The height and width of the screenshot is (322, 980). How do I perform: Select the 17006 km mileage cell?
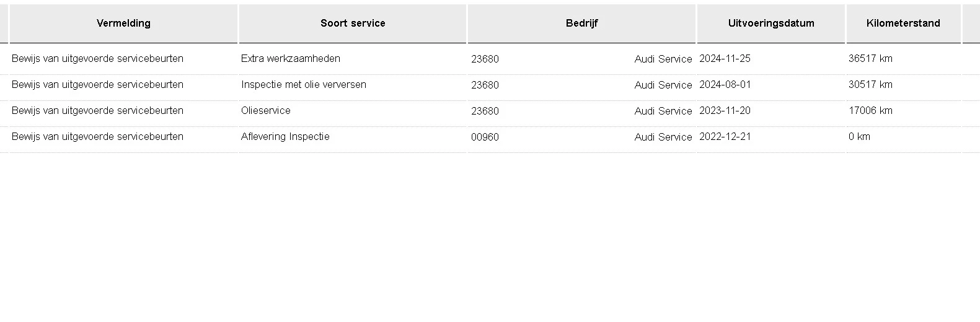point(870,111)
